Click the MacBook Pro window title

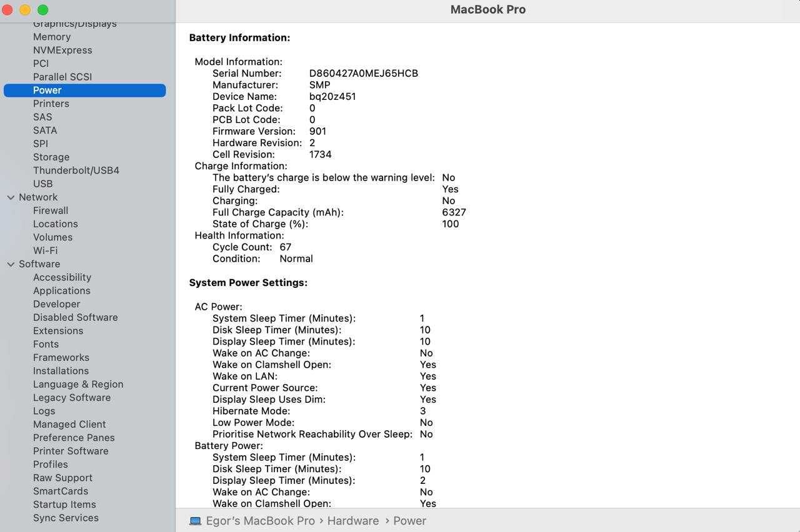click(488, 10)
